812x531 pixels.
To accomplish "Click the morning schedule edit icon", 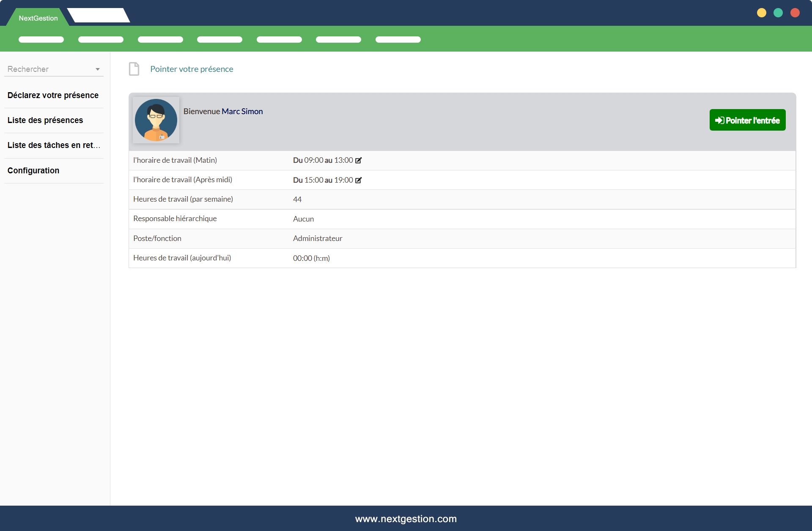I will tap(359, 161).
